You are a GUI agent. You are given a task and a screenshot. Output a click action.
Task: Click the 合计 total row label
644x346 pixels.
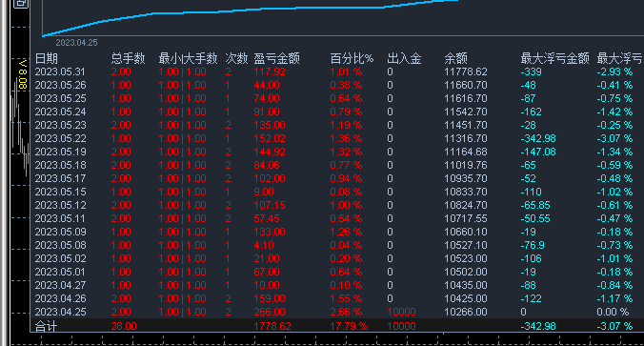pyautogui.click(x=46, y=326)
